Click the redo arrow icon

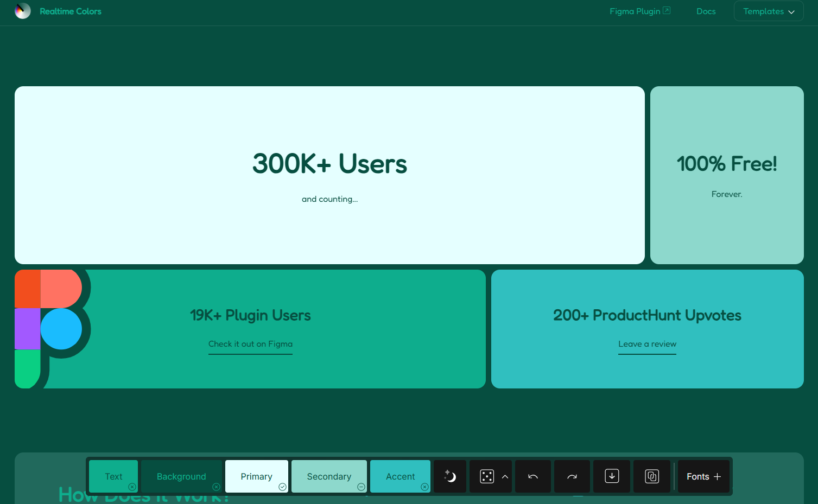coord(572,476)
